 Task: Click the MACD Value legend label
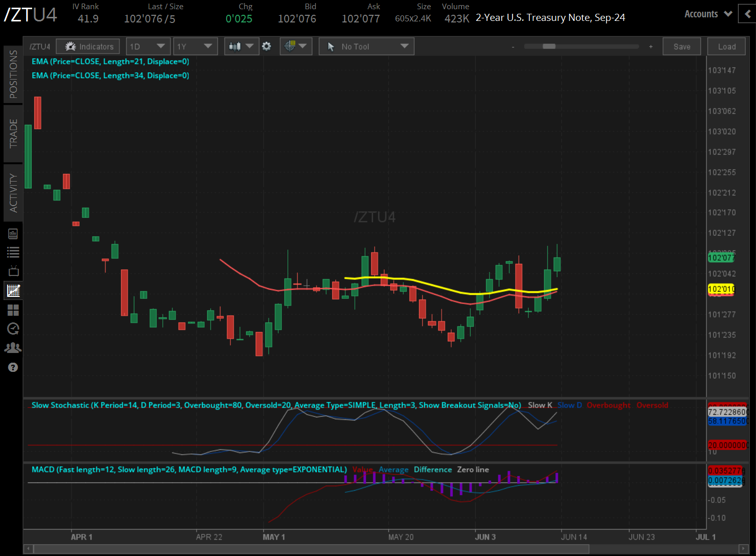[x=362, y=469]
